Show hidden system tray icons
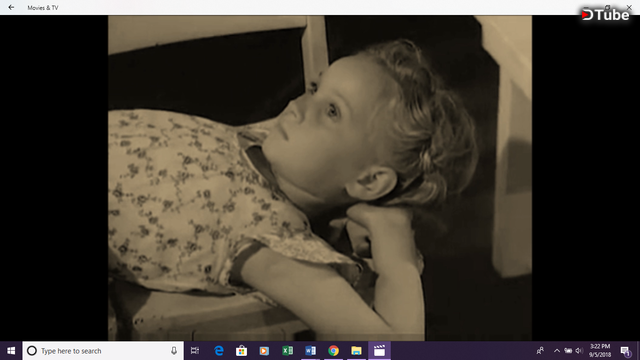This screenshot has height=360, width=640. (557, 351)
